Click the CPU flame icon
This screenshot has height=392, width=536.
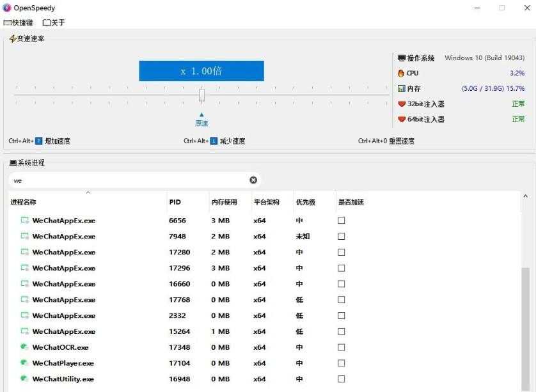point(400,73)
